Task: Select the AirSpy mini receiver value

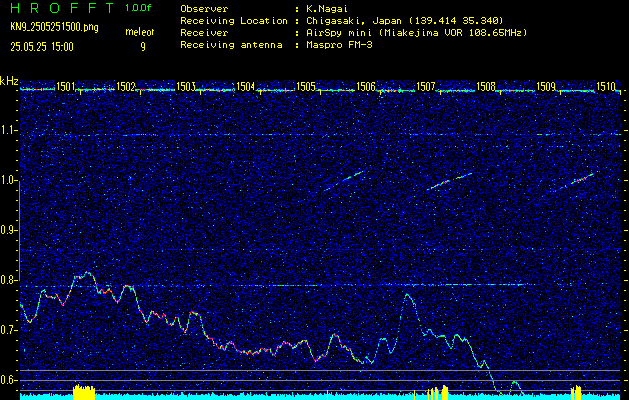Action: point(416,32)
